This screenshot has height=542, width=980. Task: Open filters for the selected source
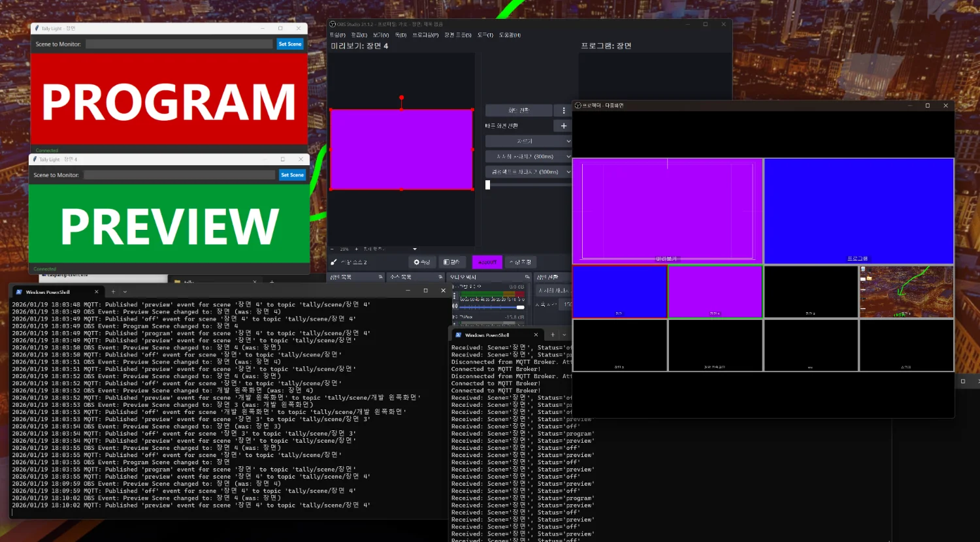click(x=451, y=262)
